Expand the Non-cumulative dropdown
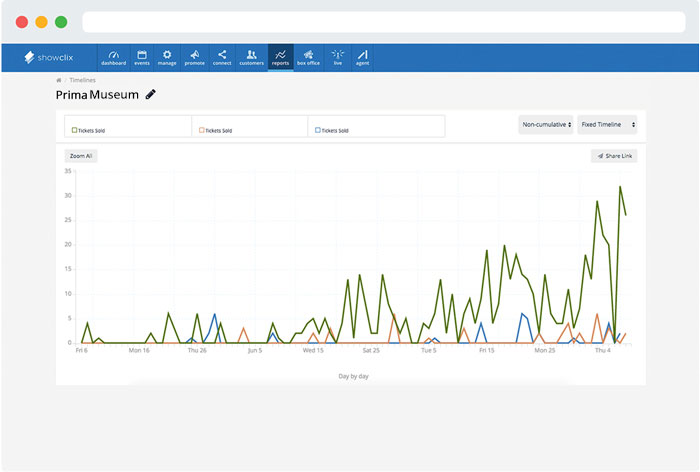The height and width of the screenshot is (472, 700). tap(545, 125)
